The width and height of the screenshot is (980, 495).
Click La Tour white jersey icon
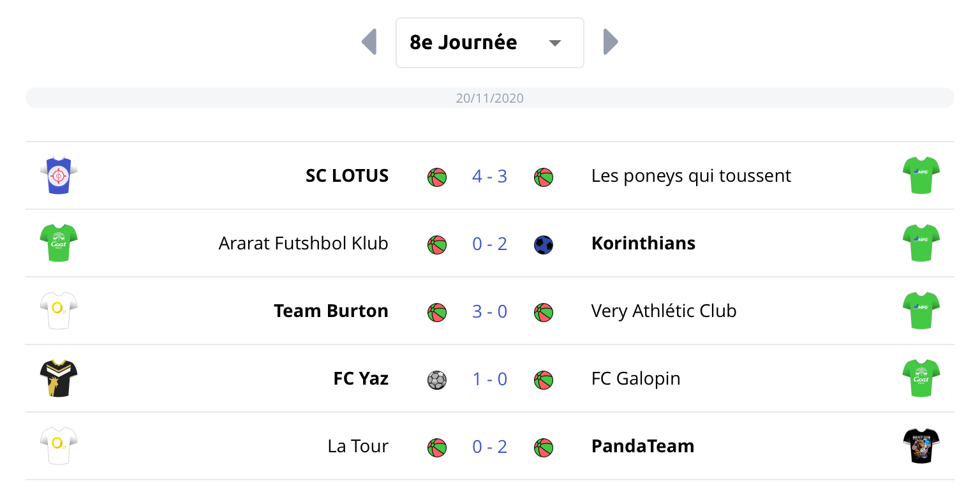point(59,446)
